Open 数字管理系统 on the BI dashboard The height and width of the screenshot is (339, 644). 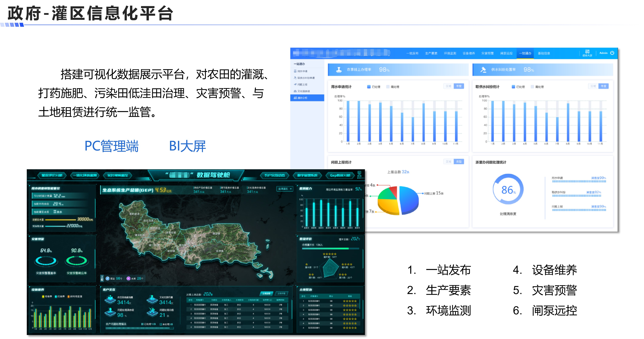pyautogui.click(x=307, y=175)
